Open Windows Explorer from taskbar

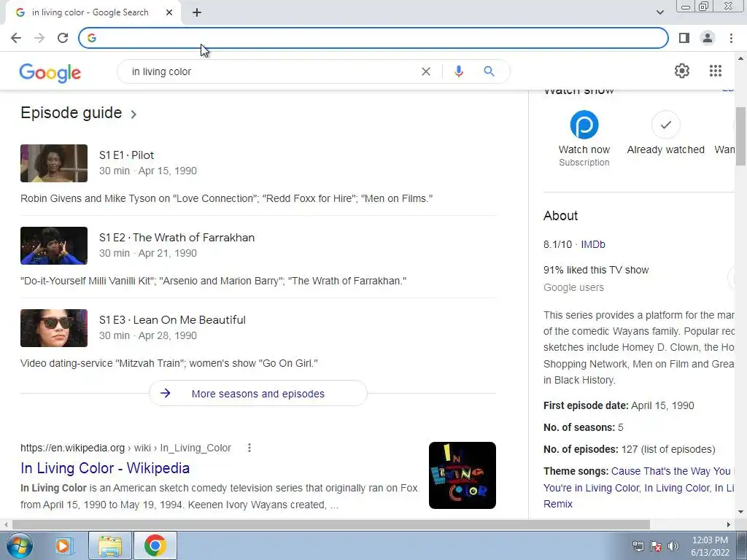pos(110,545)
